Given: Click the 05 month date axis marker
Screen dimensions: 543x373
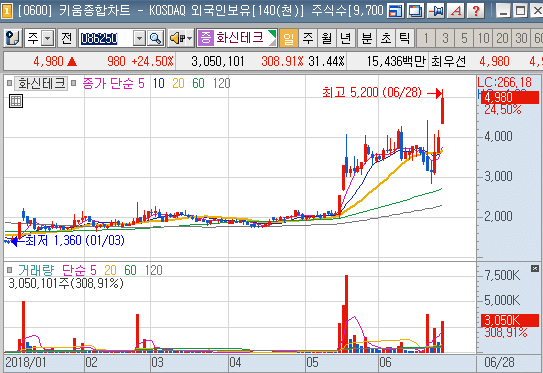Looking at the screenshot, I should (312, 362).
